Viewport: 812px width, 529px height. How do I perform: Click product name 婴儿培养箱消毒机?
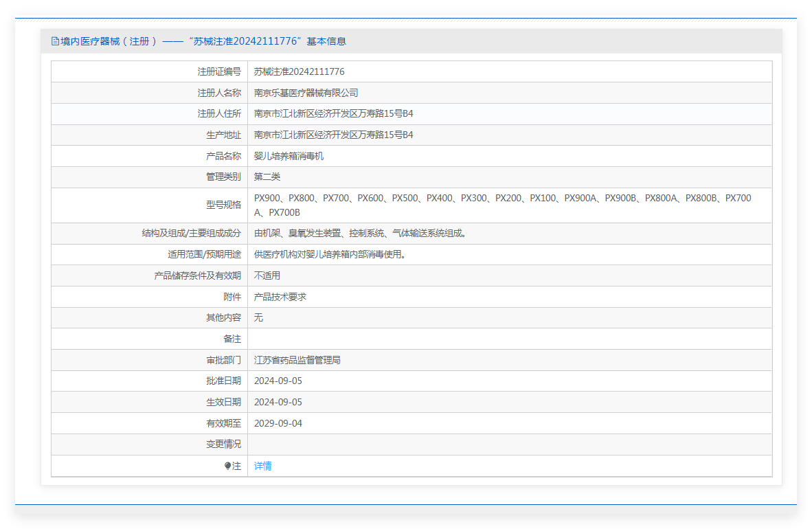(289, 156)
